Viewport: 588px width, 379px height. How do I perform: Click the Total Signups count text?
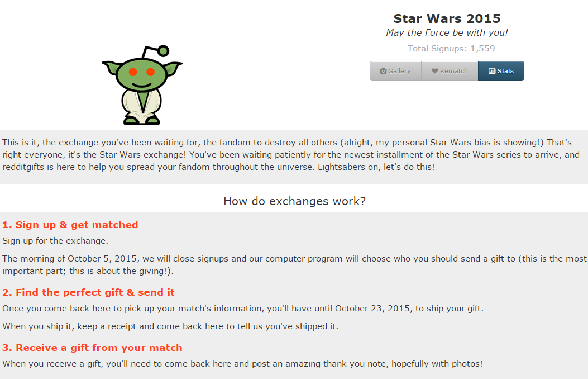point(451,49)
